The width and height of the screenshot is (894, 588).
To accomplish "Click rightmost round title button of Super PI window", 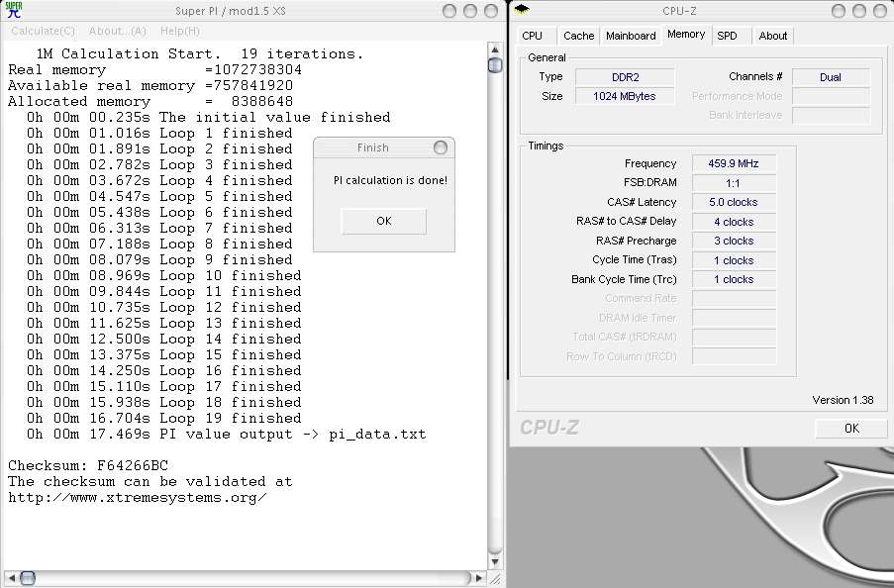I will [492, 11].
